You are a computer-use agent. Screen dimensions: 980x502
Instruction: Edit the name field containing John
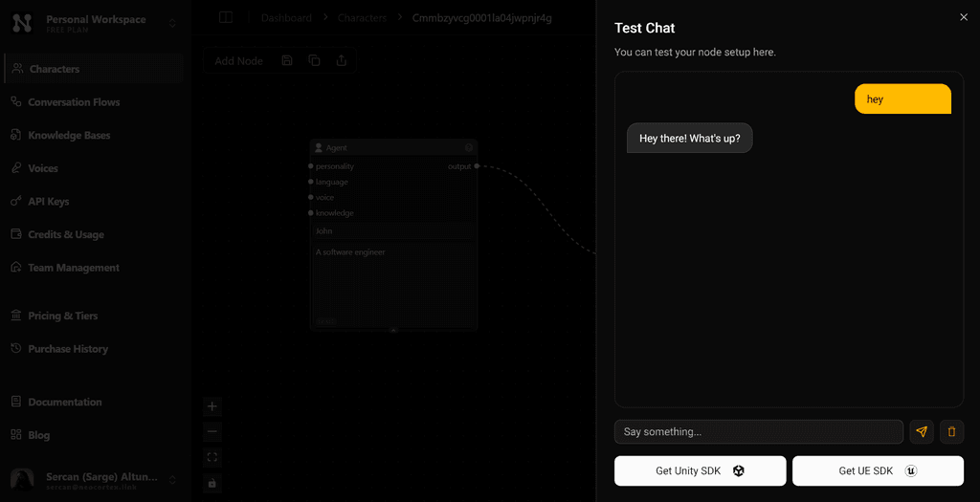coord(393,231)
